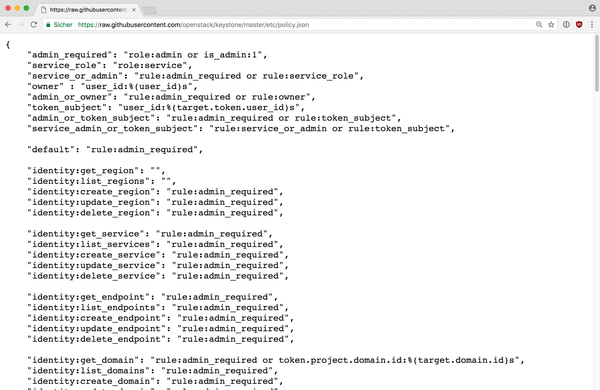Image resolution: width=600 pixels, height=390 pixels.
Task: Open the zoom magnifier in address bar
Action: 539,24
